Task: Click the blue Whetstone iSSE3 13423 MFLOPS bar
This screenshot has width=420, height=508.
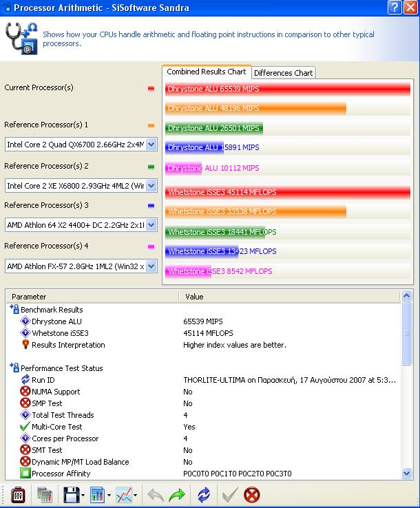Action: (202, 251)
